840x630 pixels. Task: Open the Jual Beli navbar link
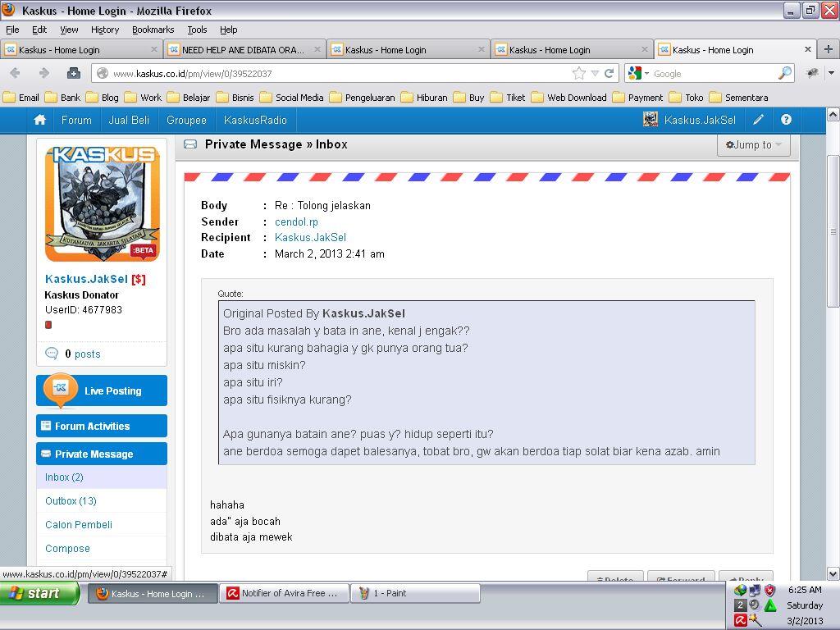coord(129,120)
